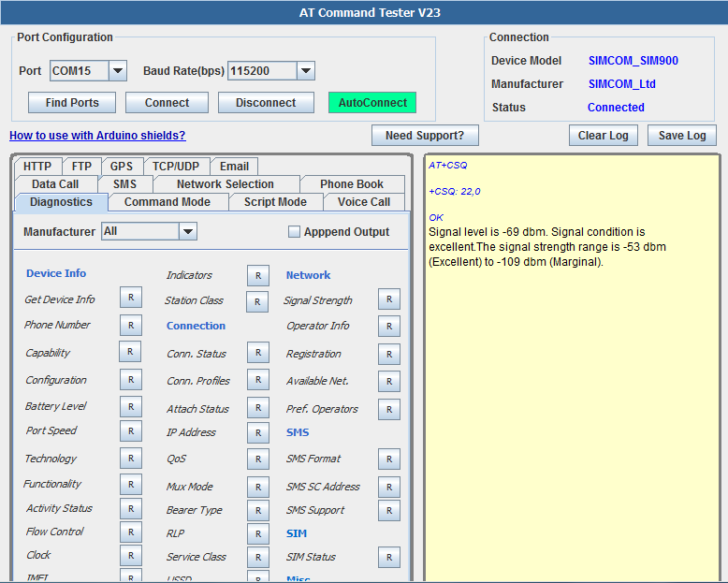Click the Find Ports button

pyautogui.click(x=72, y=103)
